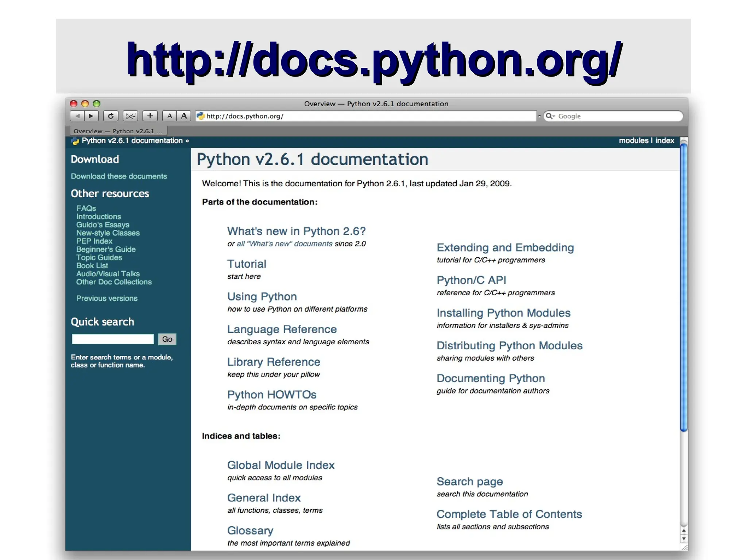Image resolution: width=747 pixels, height=560 pixels.
Task: Open Library Reference documentation link
Action: click(x=274, y=362)
